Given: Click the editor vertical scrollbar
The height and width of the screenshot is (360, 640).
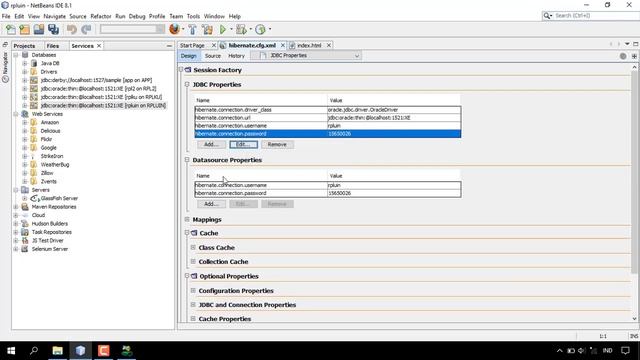Looking at the screenshot, I should pyautogui.click(x=634, y=171).
